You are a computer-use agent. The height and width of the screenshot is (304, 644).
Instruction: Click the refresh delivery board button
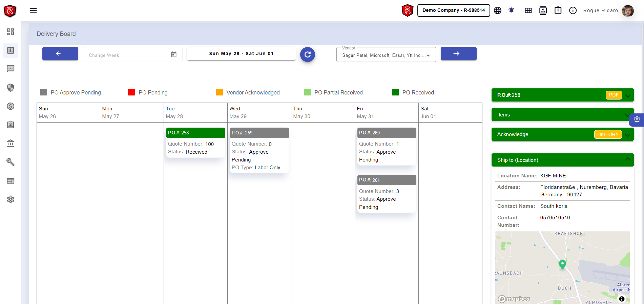pos(307,55)
